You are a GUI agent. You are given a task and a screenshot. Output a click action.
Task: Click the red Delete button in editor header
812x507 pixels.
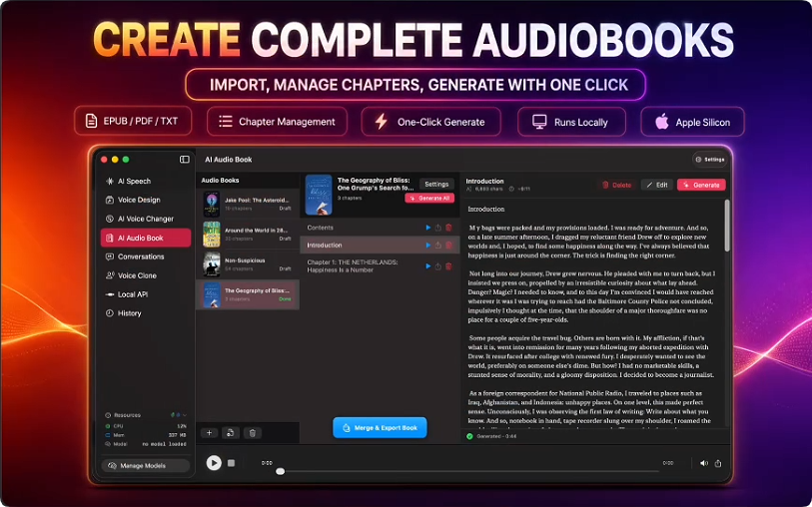(x=617, y=185)
